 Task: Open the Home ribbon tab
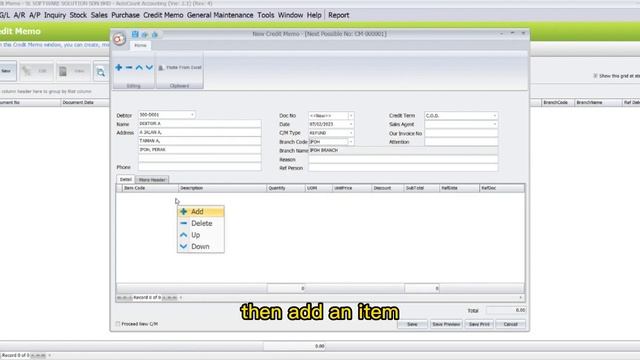140,45
